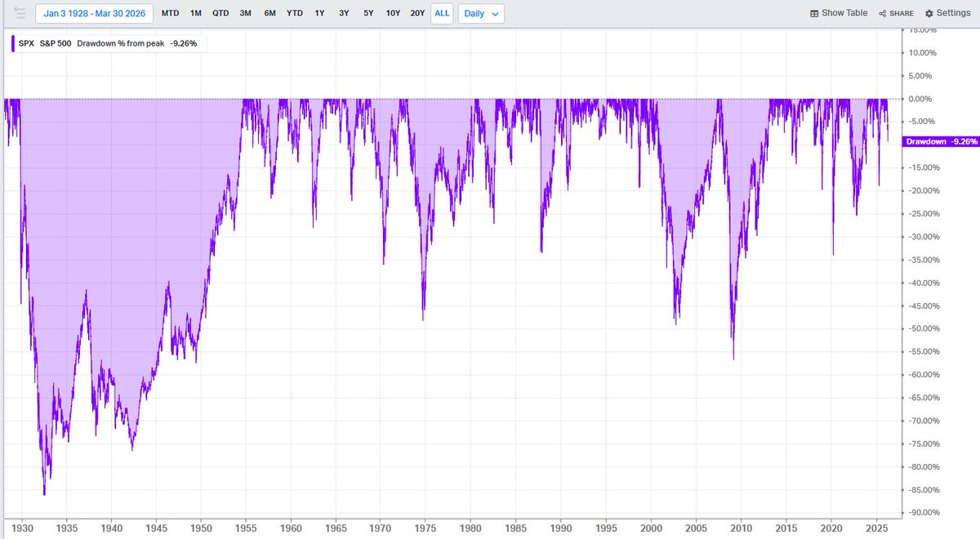The width and height of the screenshot is (980, 539).
Task: Click the 1930 x-axis label
Action: [x=22, y=528]
